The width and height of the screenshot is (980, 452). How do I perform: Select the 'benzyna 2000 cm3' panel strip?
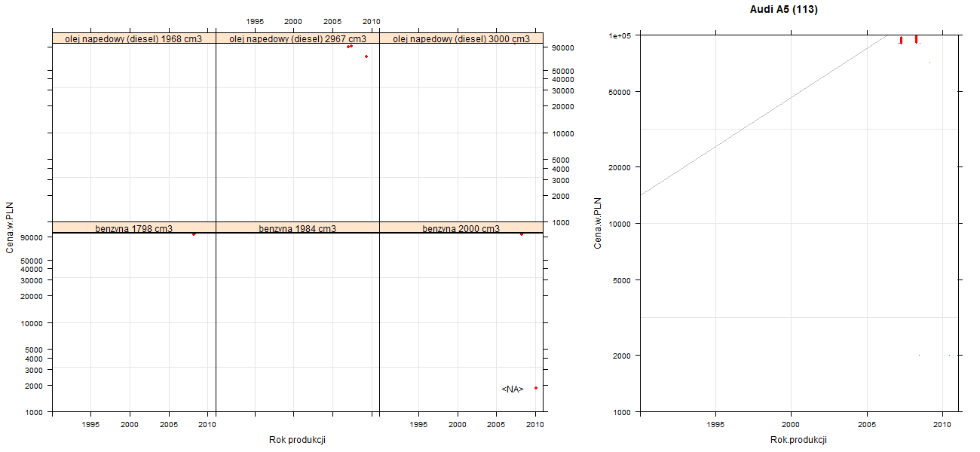click(x=461, y=228)
